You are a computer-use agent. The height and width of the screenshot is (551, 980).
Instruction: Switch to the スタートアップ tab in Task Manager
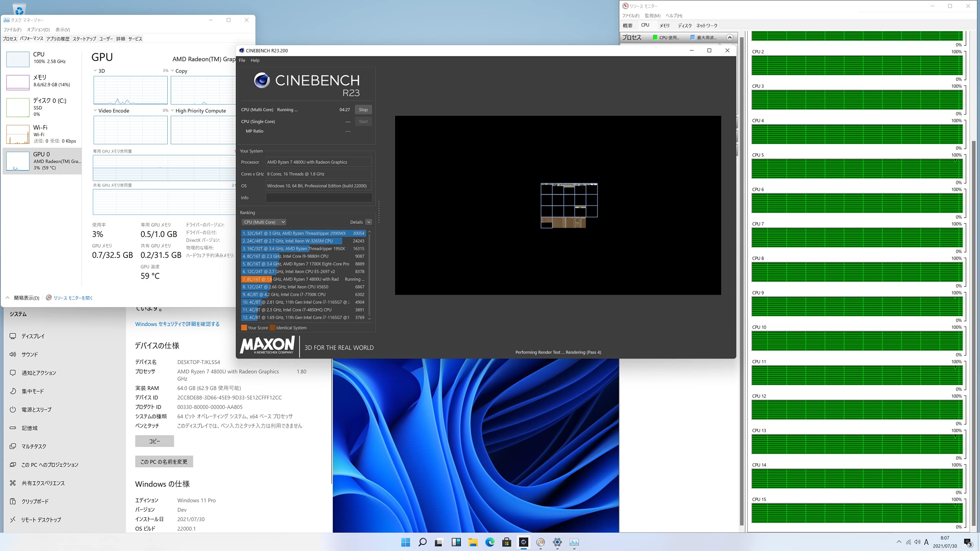pyautogui.click(x=84, y=39)
